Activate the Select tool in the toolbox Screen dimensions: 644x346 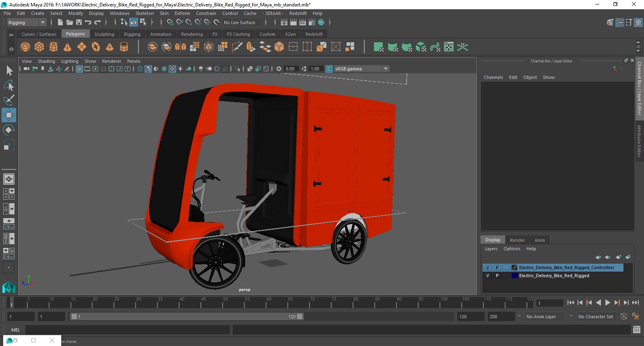9,71
